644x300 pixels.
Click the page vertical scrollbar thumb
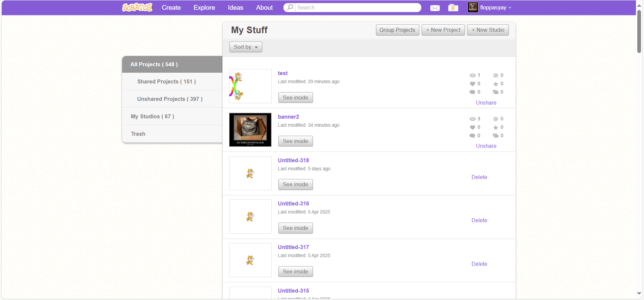coord(639,31)
